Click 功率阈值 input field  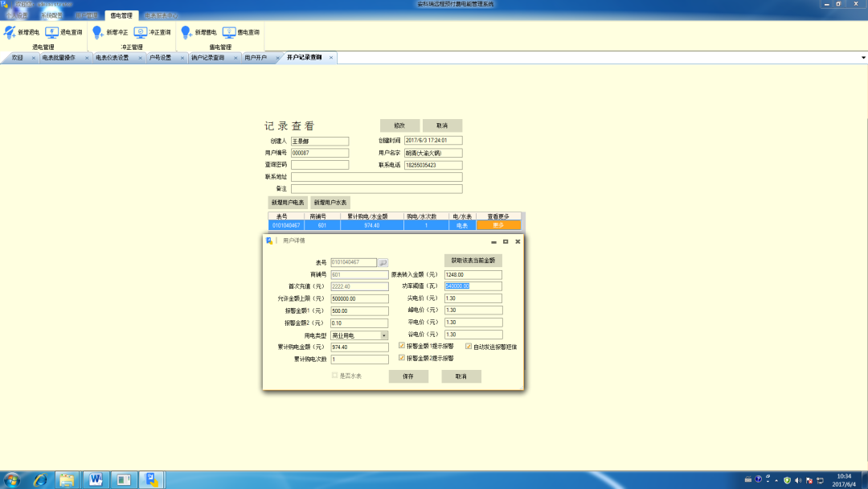point(473,286)
